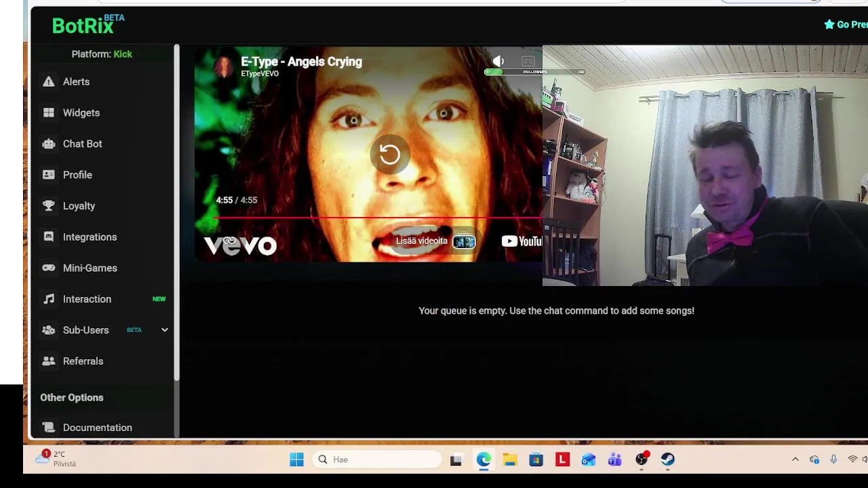Select the empty queue message text
Viewport: 868px width, 488px height.
point(557,311)
